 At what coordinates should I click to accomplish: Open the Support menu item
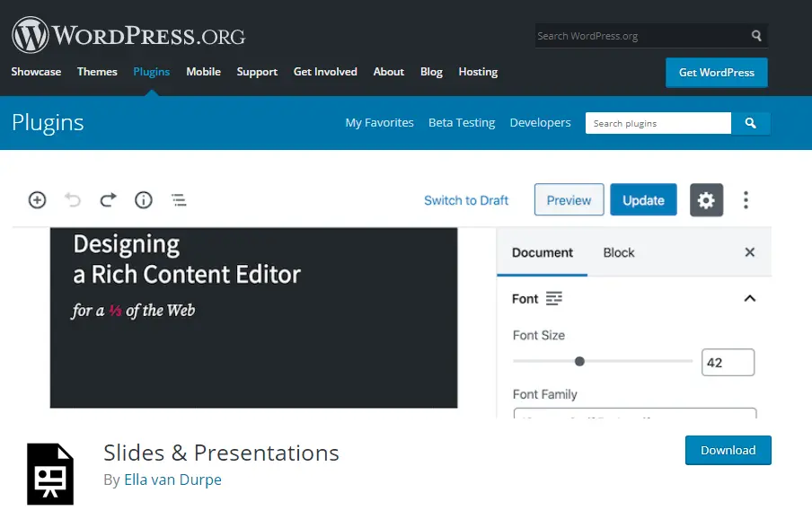(257, 72)
